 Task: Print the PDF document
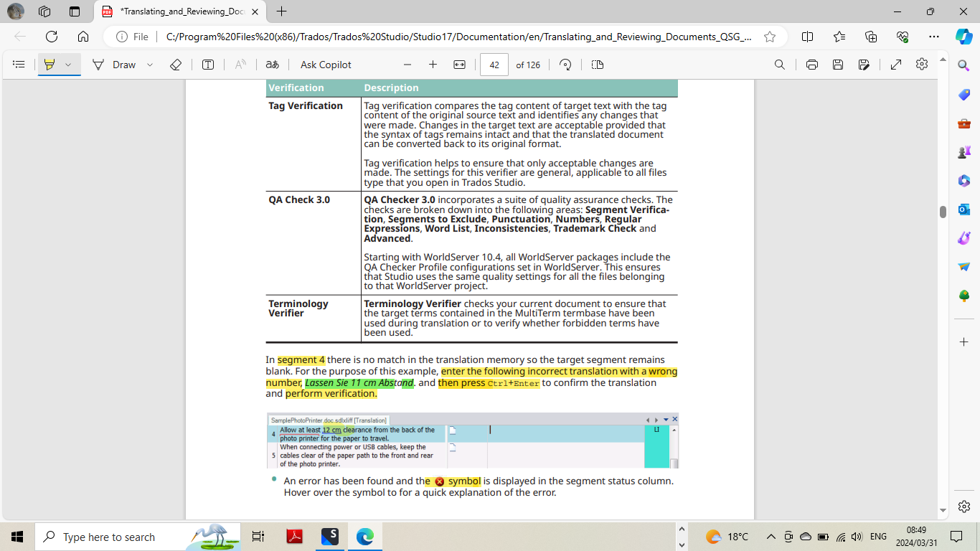(x=812, y=65)
